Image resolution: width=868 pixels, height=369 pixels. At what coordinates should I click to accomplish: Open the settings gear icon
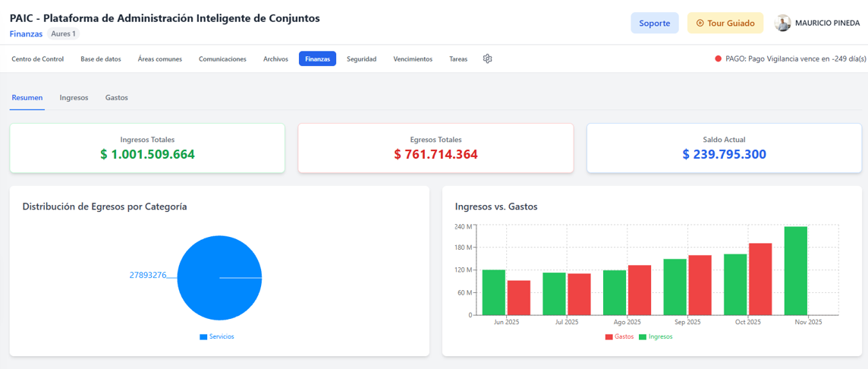click(x=487, y=58)
